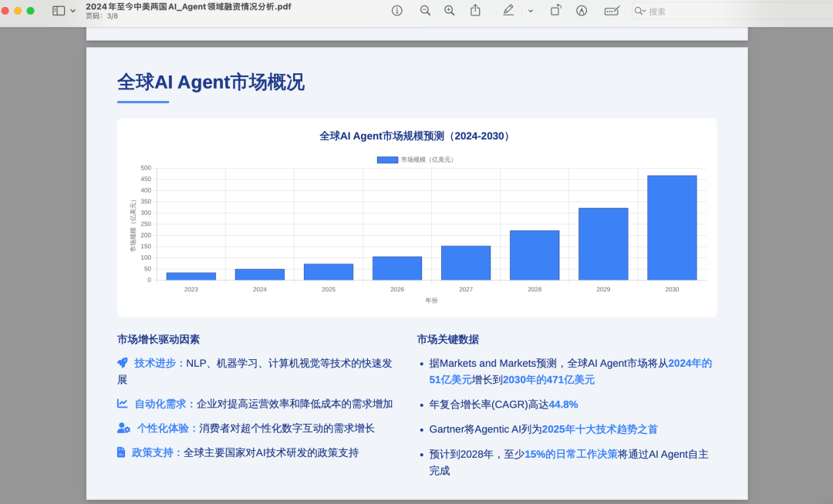
Task: Click the 2028 bar in the chart
Action: pos(535,255)
